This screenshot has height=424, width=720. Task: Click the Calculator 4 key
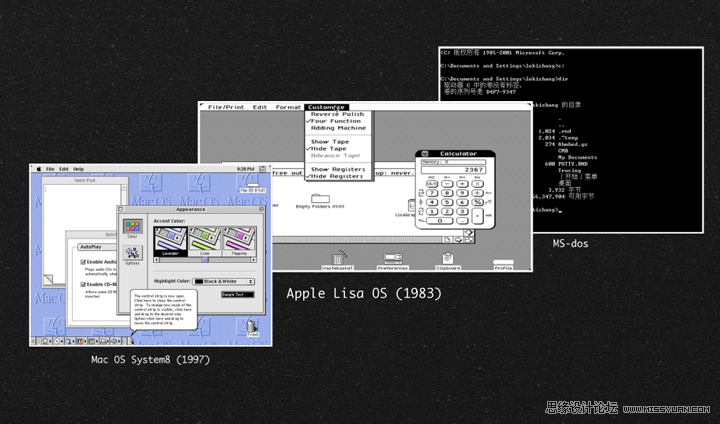click(432, 202)
